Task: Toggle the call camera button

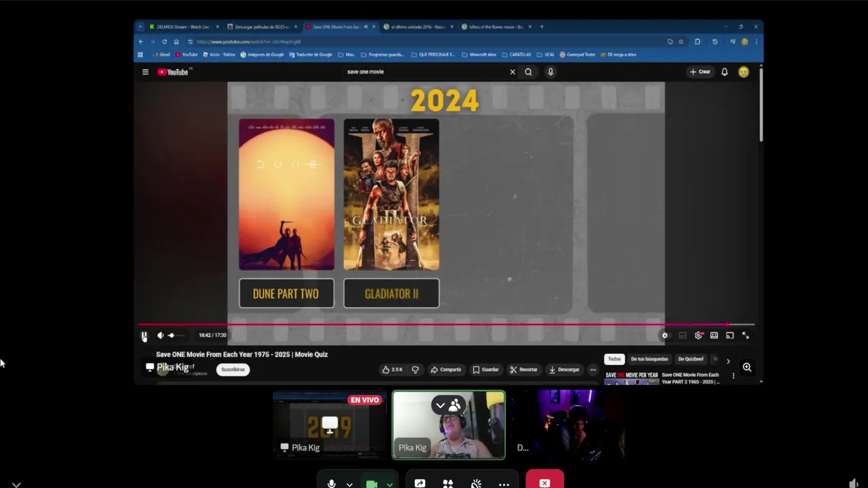Action: coord(372,483)
